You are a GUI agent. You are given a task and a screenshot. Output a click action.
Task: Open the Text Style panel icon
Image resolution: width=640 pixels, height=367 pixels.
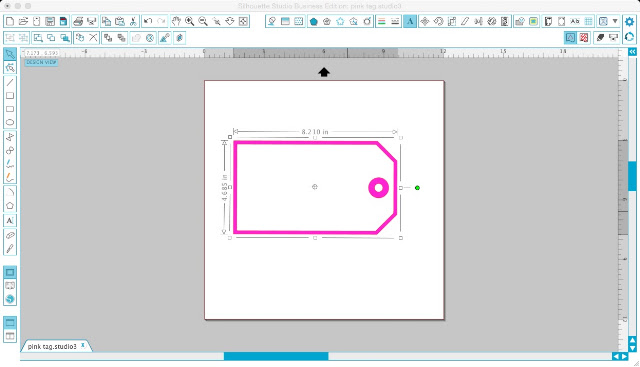pos(410,21)
